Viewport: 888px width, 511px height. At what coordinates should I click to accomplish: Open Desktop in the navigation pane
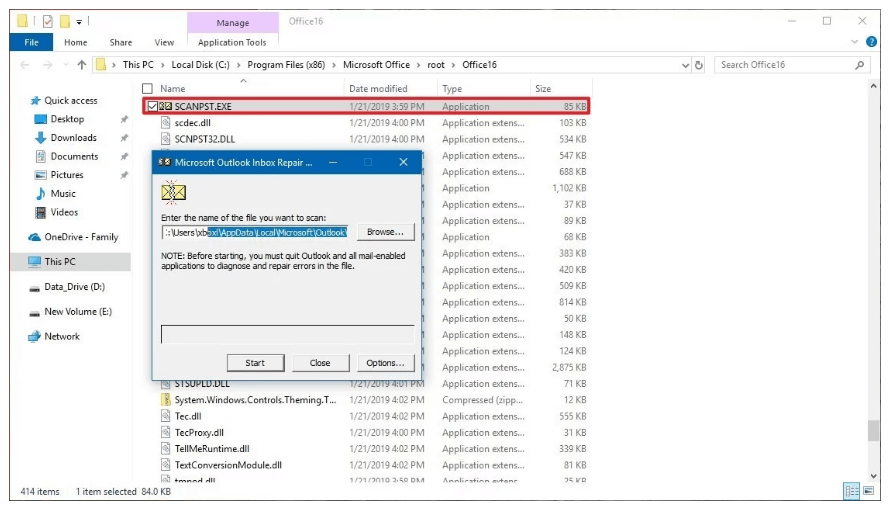pos(67,120)
